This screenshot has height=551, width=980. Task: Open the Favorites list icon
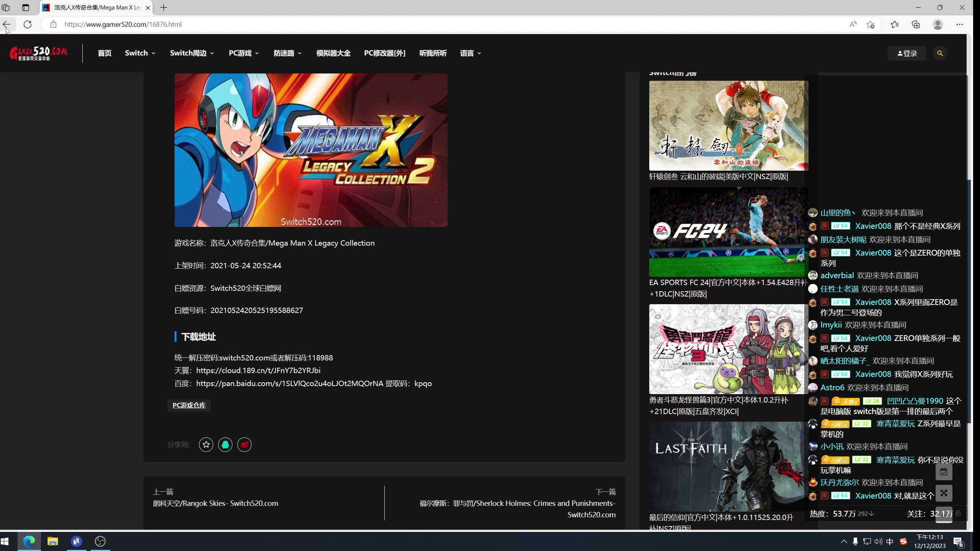(x=895, y=24)
